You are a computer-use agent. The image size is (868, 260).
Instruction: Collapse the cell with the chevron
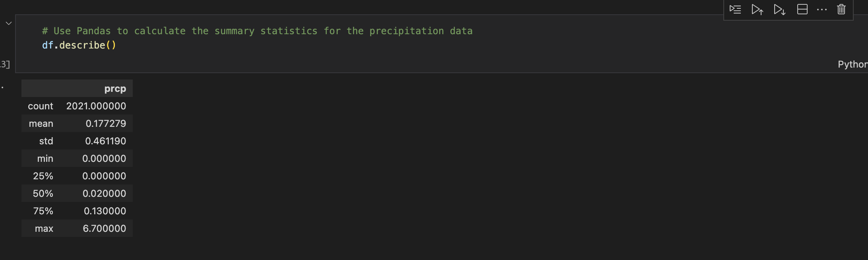8,23
